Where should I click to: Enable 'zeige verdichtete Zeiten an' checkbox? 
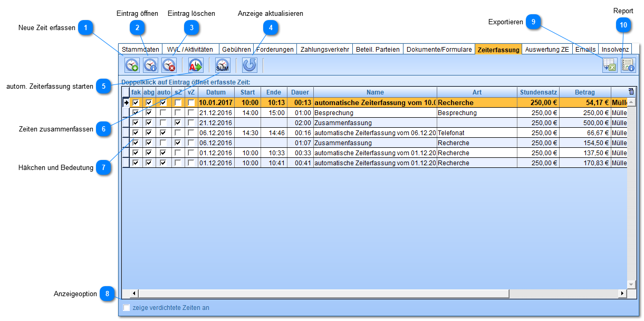[x=126, y=308]
